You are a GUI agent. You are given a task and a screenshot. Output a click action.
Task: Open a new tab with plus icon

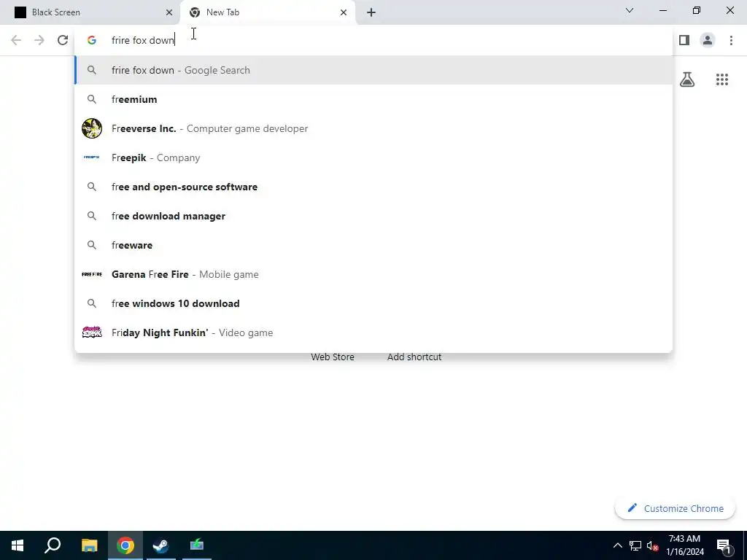coord(371,12)
